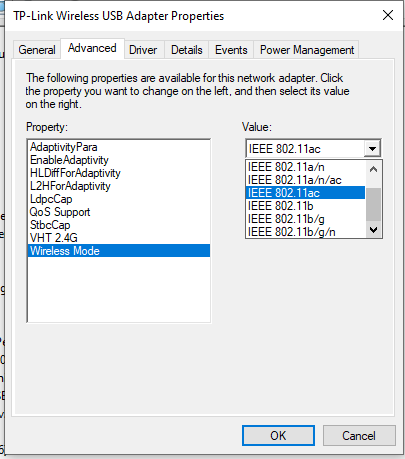Viewport: 405px width, 459px height.
Task: Pick the IEEE 802.11b option
Action: [305, 206]
